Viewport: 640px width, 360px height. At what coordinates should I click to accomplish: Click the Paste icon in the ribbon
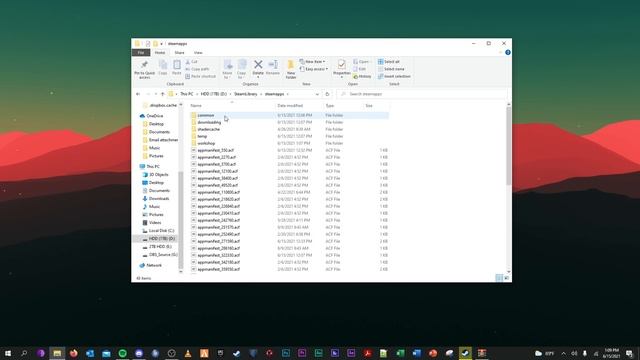pos(177,65)
